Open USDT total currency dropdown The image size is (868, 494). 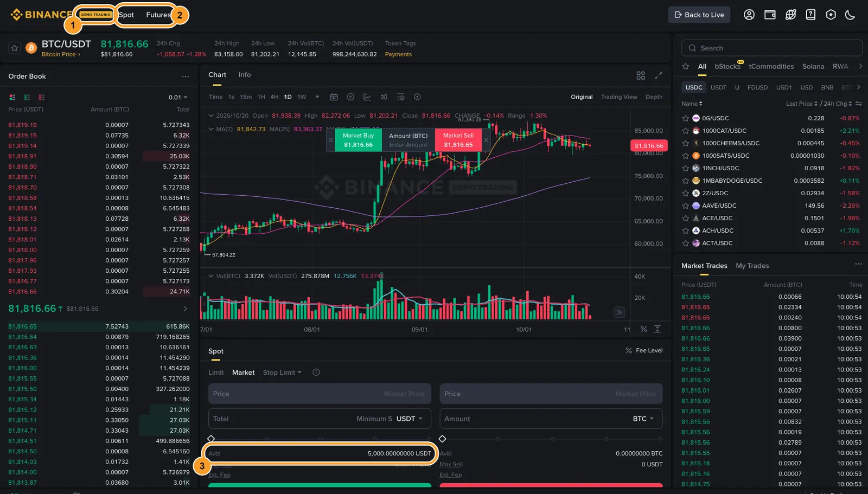(x=410, y=419)
